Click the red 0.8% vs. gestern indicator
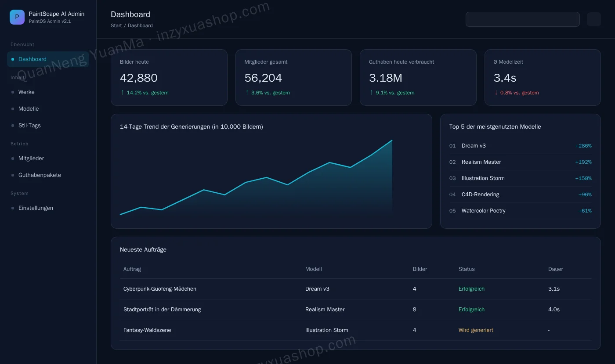The height and width of the screenshot is (364, 615). (516, 93)
